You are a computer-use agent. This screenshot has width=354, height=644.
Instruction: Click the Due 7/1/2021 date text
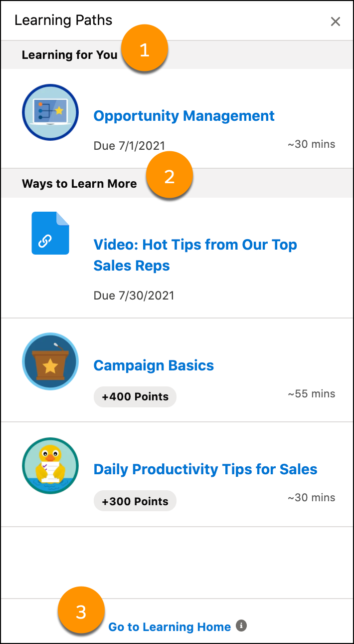(x=129, y=146)
